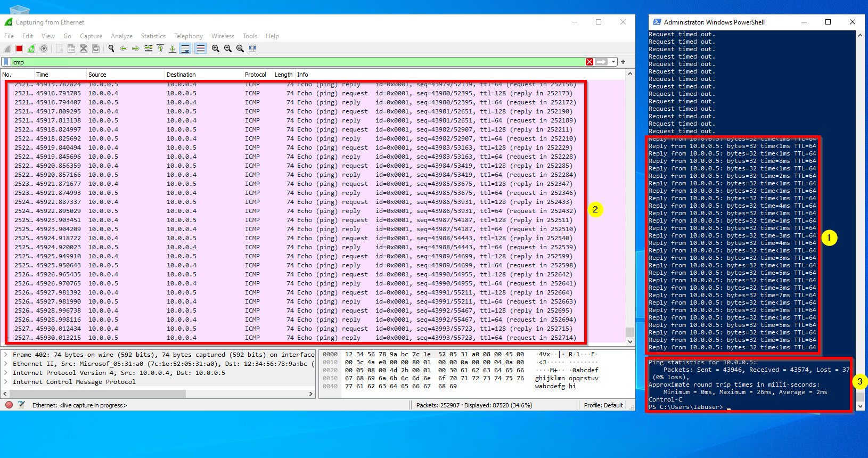Apply the display filter arrow button

(x=601, y=62)
